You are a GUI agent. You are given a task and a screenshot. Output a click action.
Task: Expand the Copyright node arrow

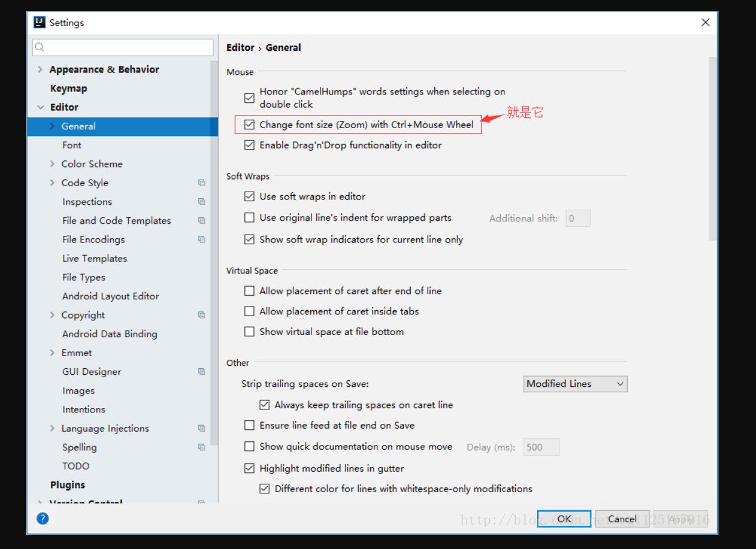click(x=52, y=315)
